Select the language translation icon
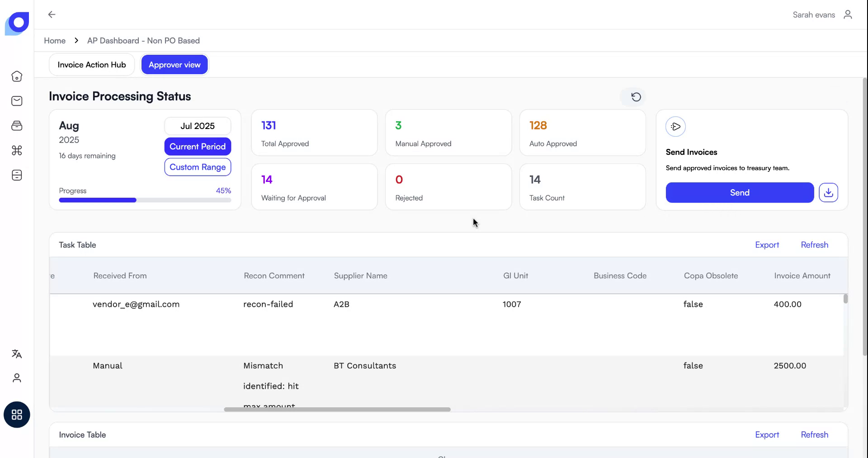This screenshot has width=868, height=458. 17,354
